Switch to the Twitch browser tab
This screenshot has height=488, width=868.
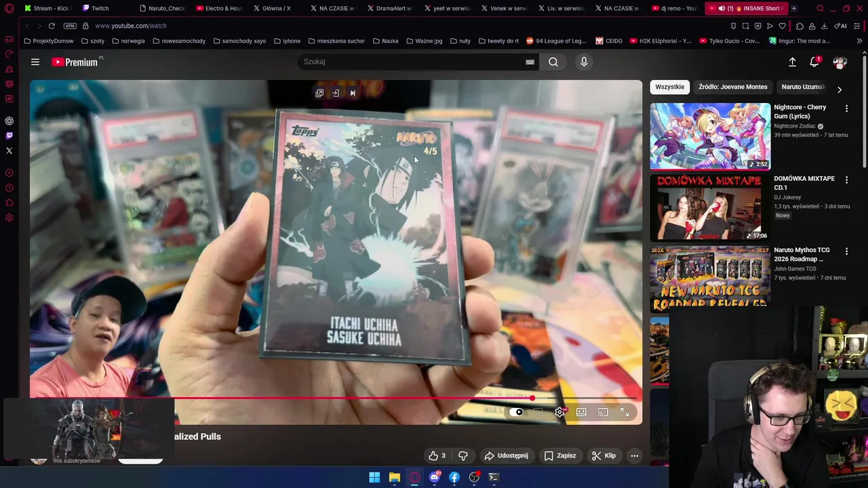pos(100,8)
